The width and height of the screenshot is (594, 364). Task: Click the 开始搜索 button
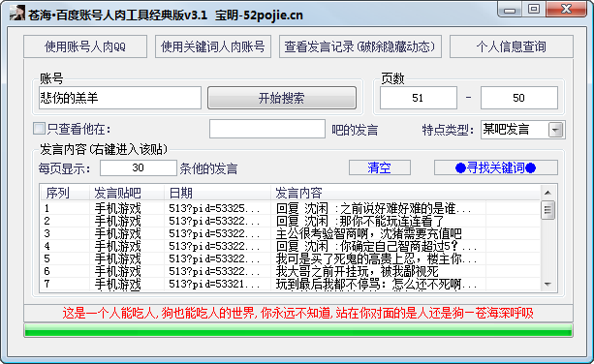click(x=282, y=98)
